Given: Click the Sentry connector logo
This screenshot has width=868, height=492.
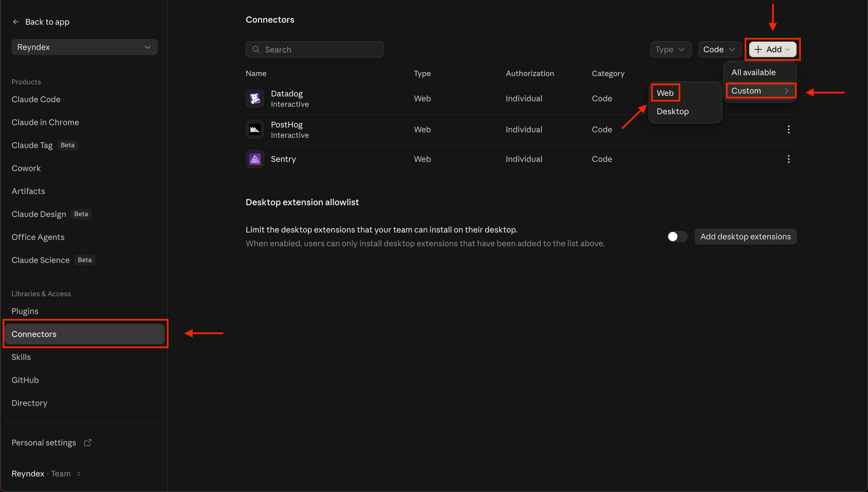Looking at the screenshot, I should [255, 159].
